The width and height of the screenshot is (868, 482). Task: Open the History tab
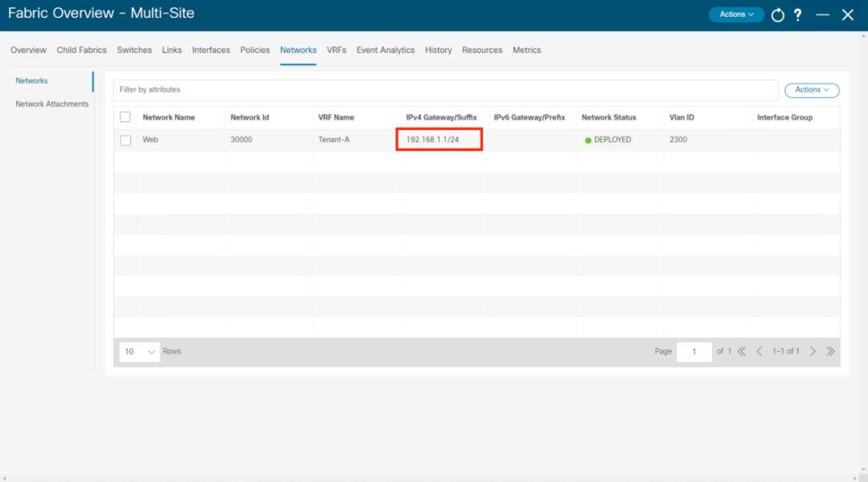tap(439, 50)
